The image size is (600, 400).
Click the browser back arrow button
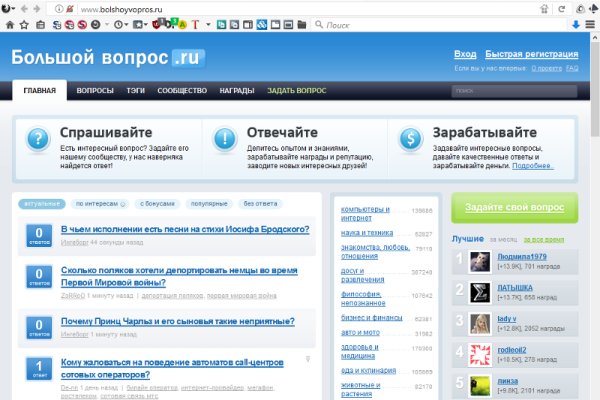point(22,8)
